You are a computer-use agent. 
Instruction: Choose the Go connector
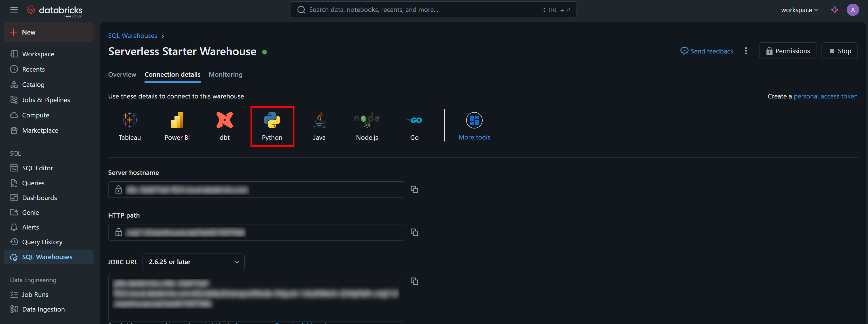point(414,126)
